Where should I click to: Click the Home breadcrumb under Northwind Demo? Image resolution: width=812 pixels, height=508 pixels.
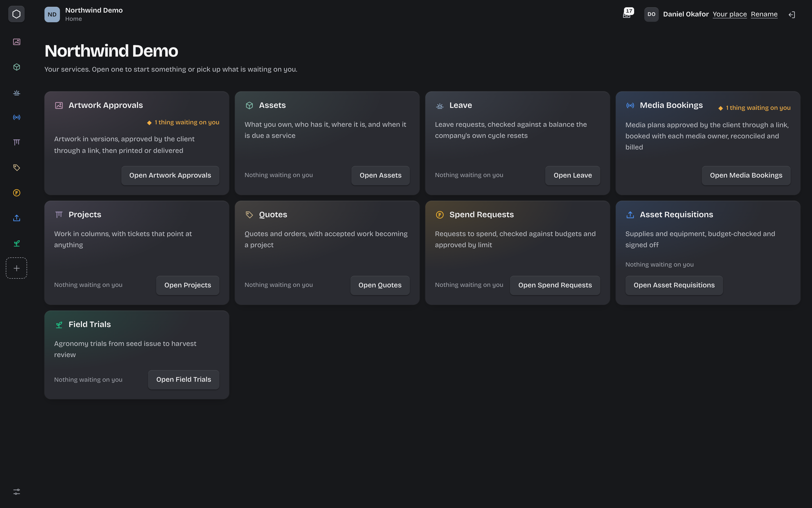(73, 19)
